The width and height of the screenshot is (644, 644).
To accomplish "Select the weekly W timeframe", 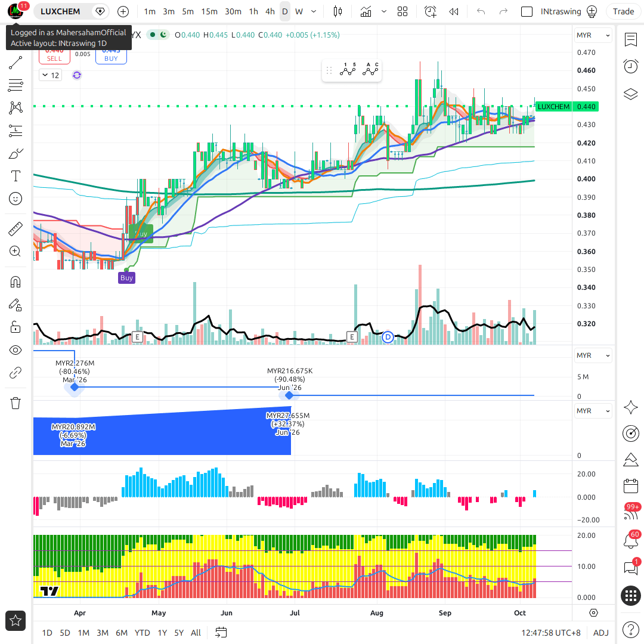I will (299, 11).
